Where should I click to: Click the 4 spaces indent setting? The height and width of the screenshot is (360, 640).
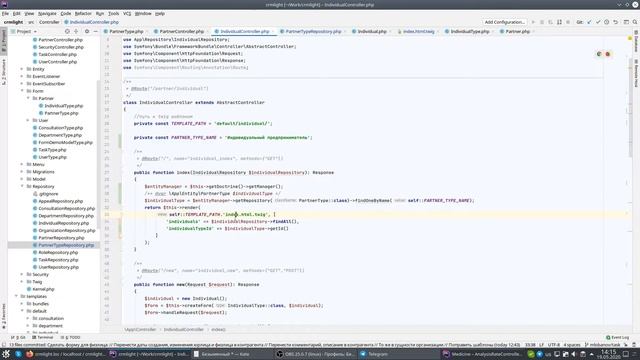click(x=572, y=345)
